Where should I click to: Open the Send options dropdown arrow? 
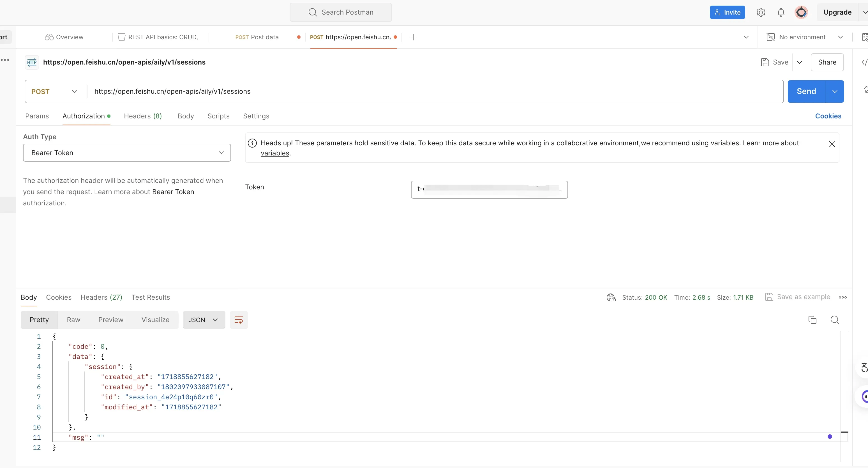pos(835,91)
